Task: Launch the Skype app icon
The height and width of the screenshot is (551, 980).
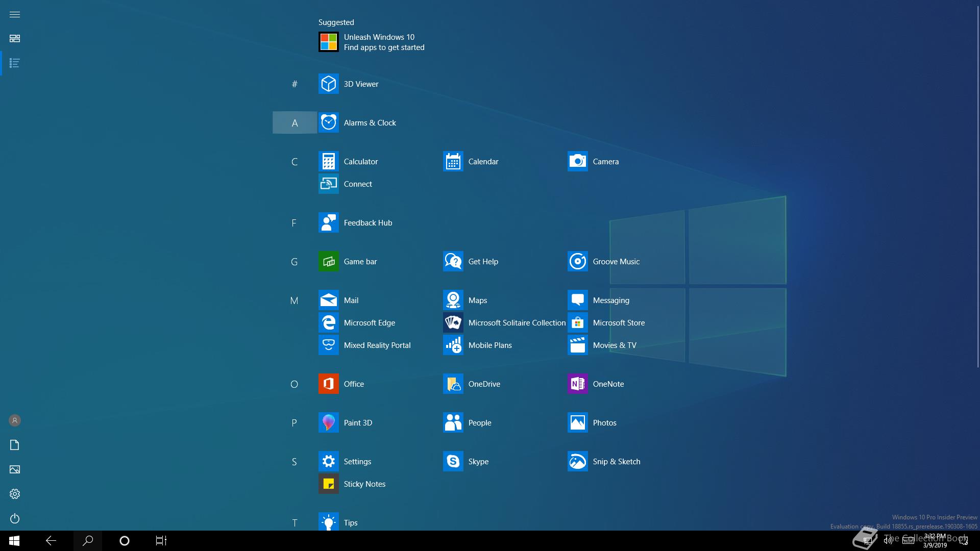Action: click(453, 461)
